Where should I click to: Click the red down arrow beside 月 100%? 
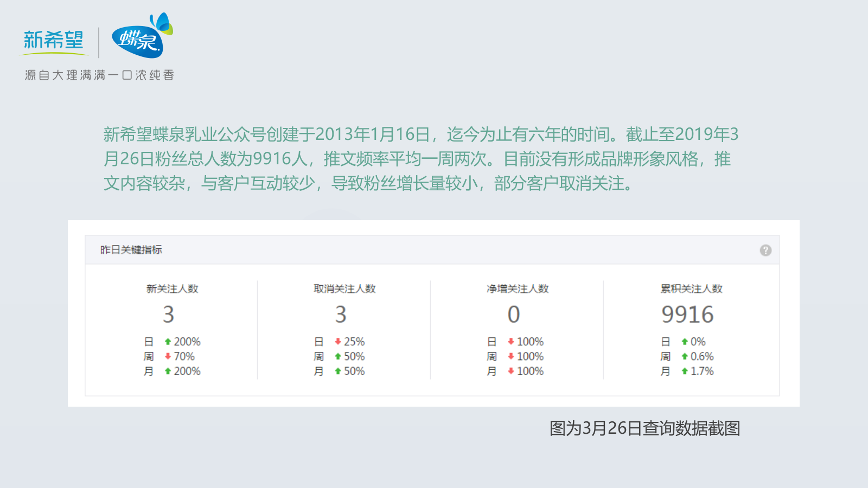click(510, 371)
